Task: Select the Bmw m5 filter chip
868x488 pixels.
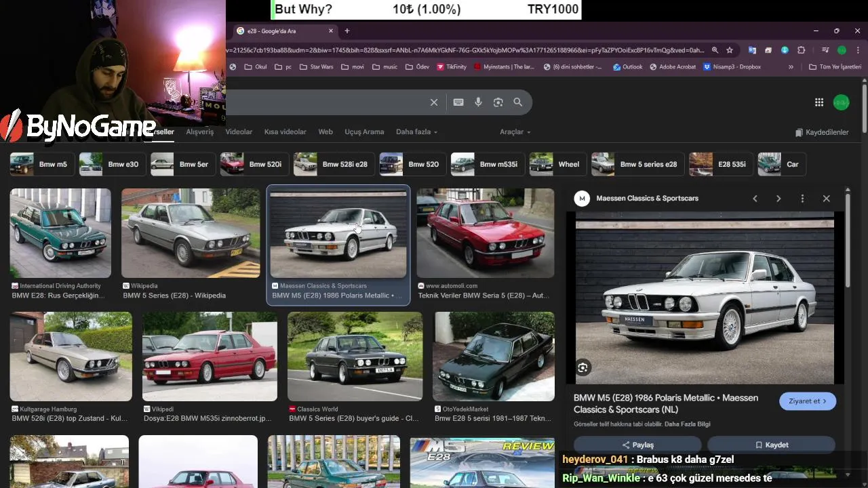Action: click(x=43, y=164)
